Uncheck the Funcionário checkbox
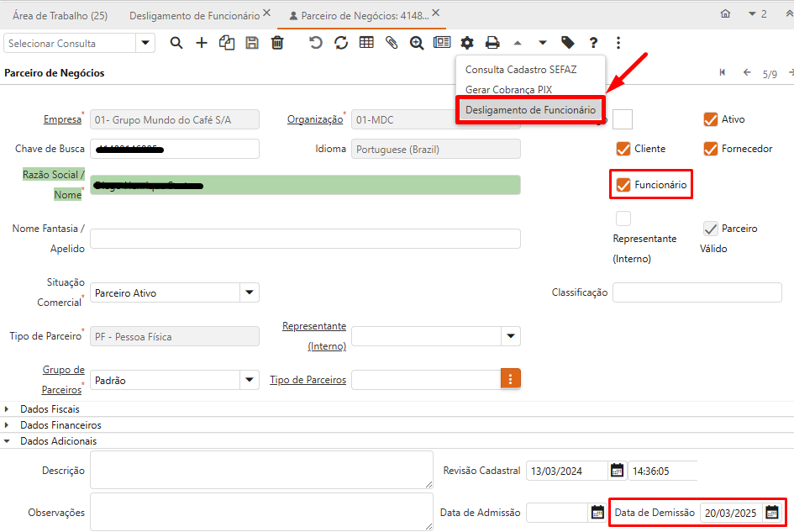The width and height of the screenshot is (794, 532). [x=623, y=184]
